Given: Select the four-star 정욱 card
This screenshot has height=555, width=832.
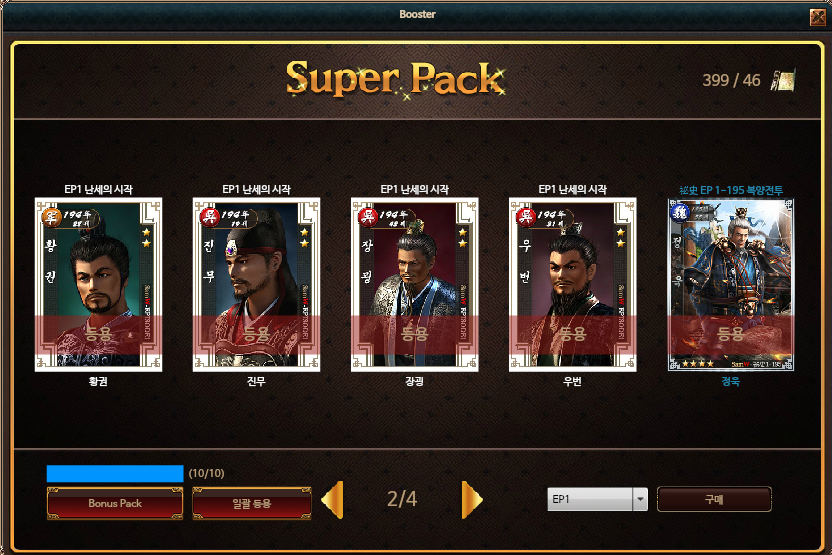Looking at the screenshot, I should pyautogui.click(x=731, y=284).
